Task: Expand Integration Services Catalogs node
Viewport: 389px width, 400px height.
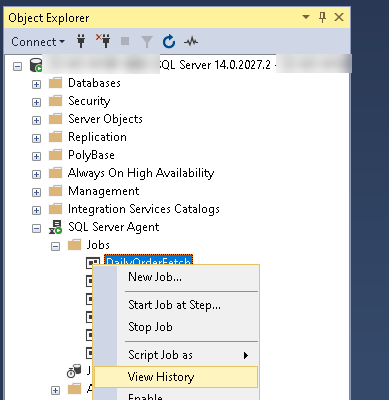Action: [x=36, y=210]
